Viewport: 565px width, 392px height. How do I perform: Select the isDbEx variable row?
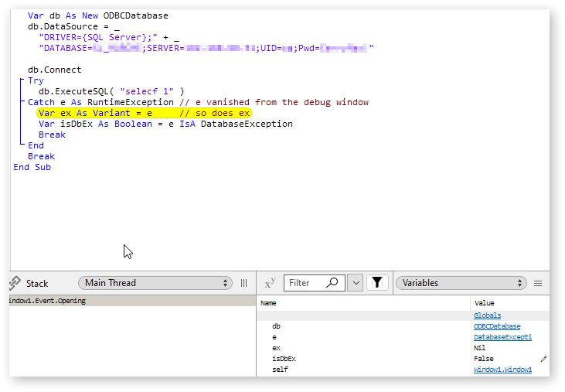tap(284, 359)
